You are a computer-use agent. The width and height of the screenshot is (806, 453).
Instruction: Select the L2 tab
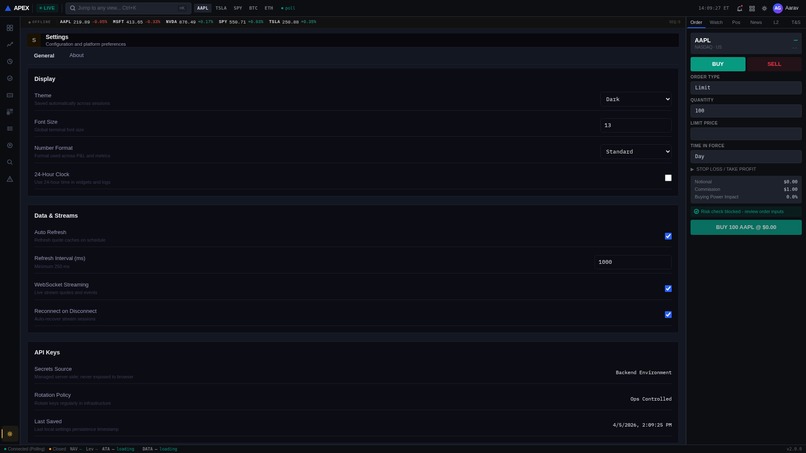(776, 22)
